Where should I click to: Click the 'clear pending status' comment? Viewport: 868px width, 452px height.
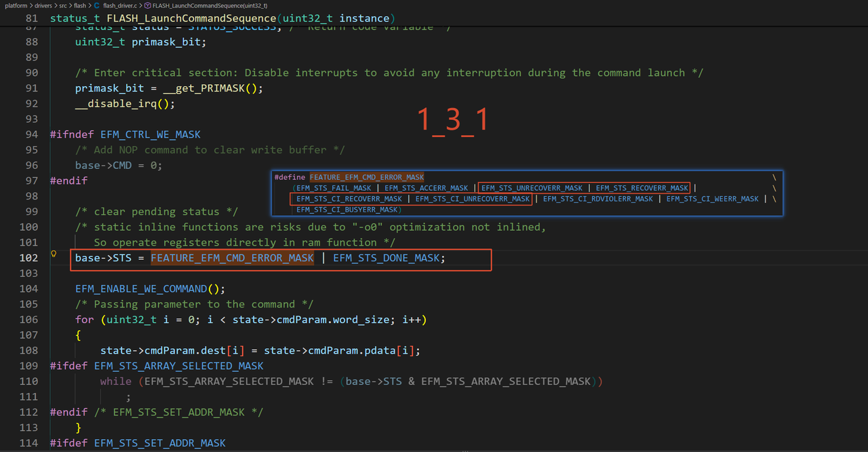(x=157, y=212)
